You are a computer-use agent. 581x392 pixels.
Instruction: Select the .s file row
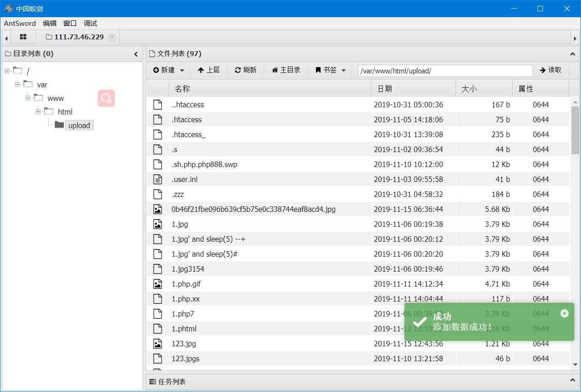click(358, 149)
